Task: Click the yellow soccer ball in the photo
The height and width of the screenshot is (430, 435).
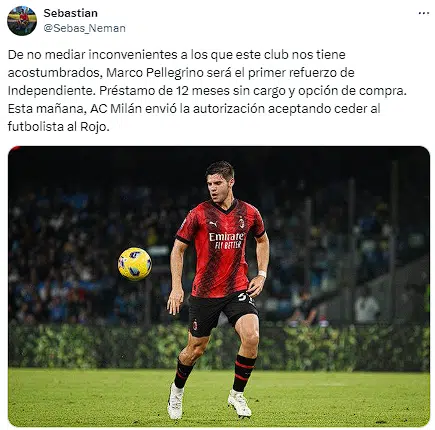Action: [x=135, y=264]
